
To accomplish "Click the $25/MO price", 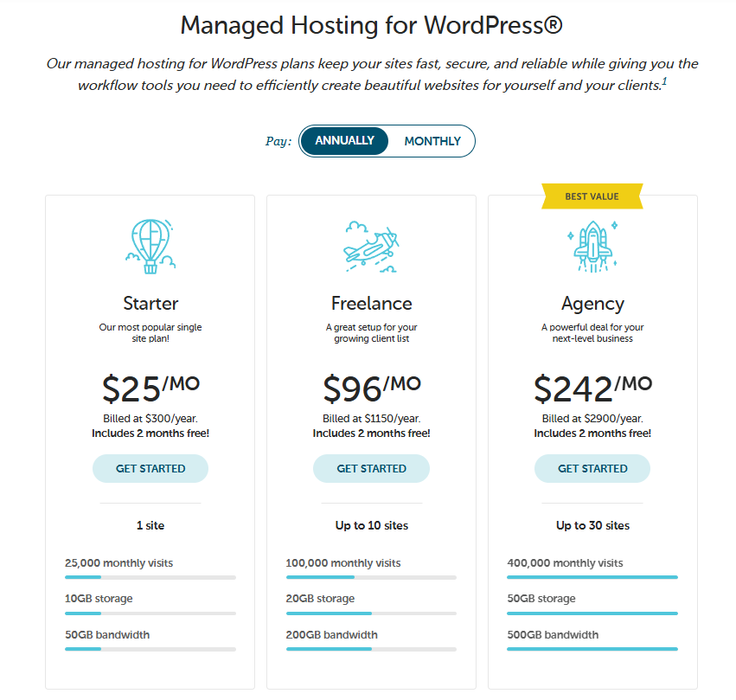I will [x=150, y=389].
